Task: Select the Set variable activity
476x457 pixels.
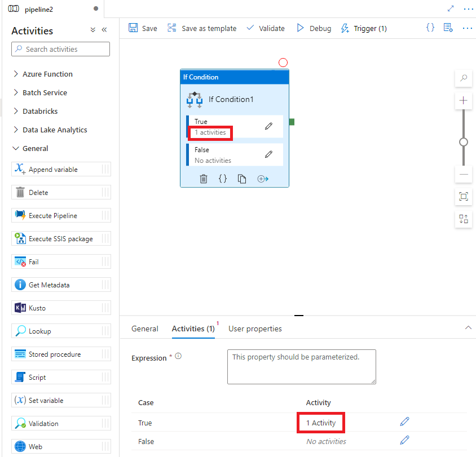Action: tap(61, 400)
